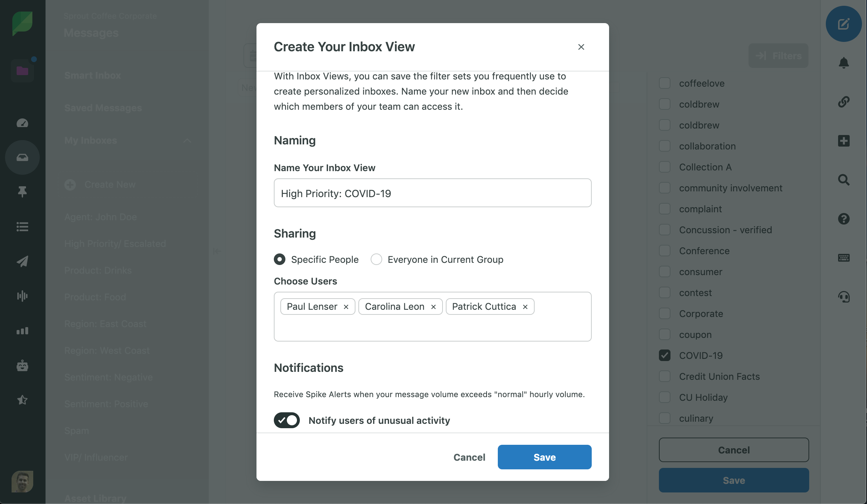867x504 pixels.
Task: Click Name Your Inbox View input field
Action: click(432, 192)
